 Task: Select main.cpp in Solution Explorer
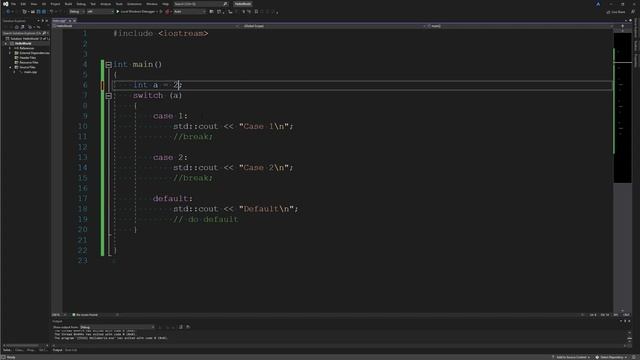pyautogui.click(x=30, y=72)
